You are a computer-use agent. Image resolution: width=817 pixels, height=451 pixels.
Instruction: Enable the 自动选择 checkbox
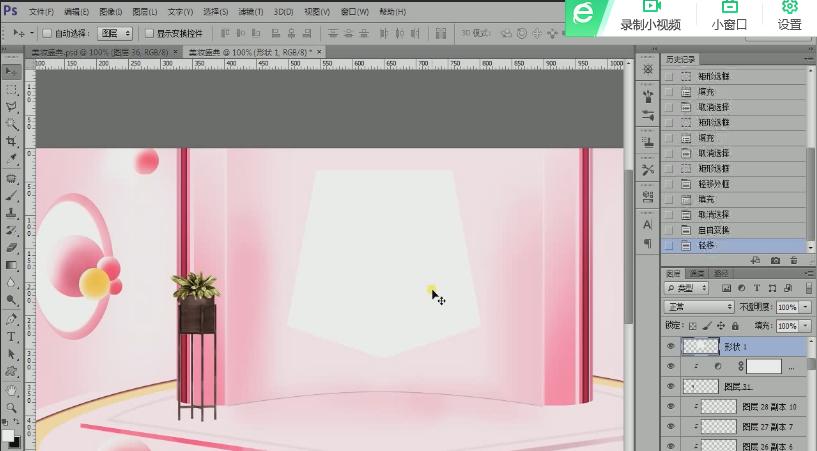coord(48,33)
